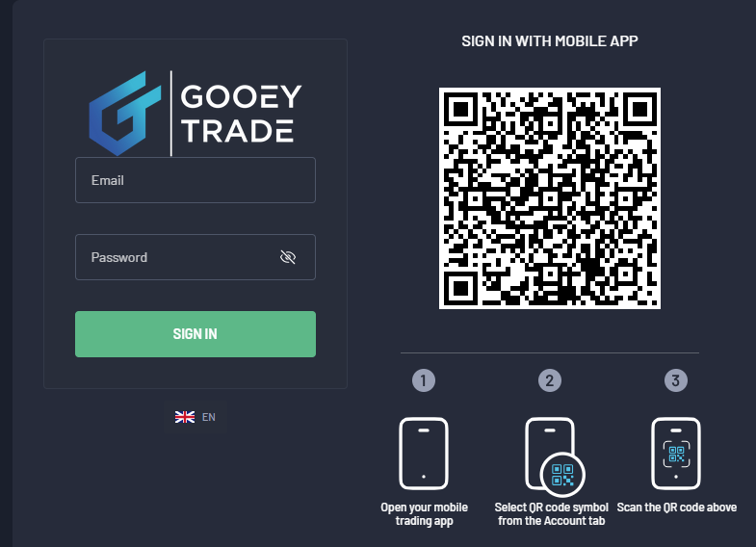Click the Gooey Trade hexagon logo icon
The image size is (756, 547).
pos(125,114)
